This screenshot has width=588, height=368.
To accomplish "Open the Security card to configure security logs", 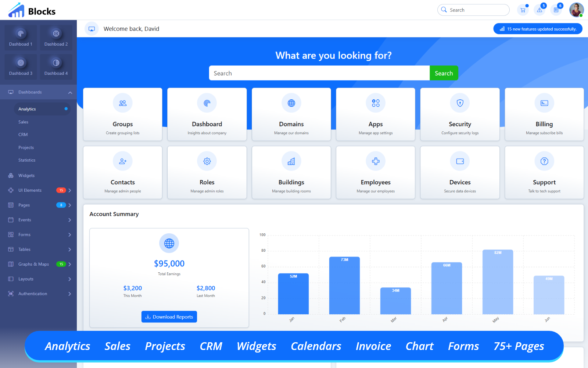I will pyautogui.click(x=460, y=114).
